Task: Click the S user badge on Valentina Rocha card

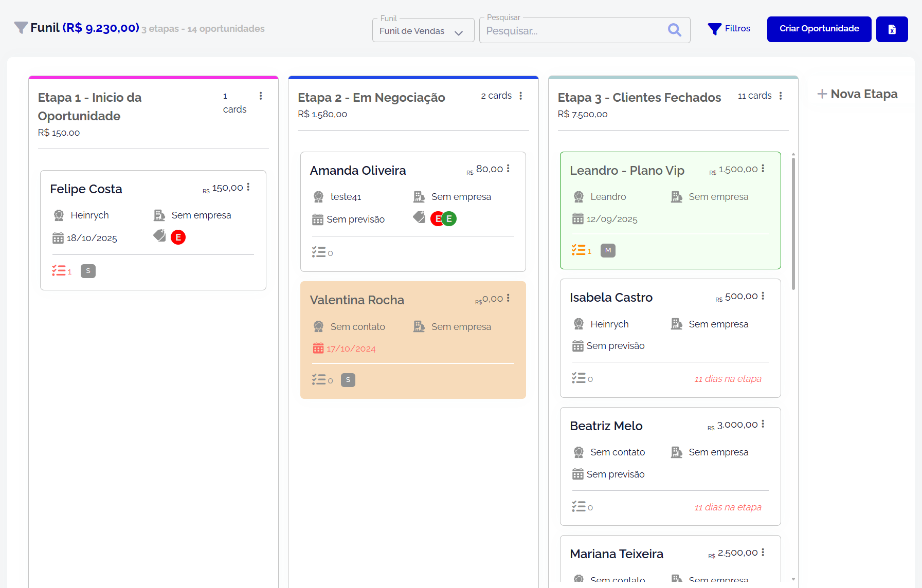Action: (348, 380)
